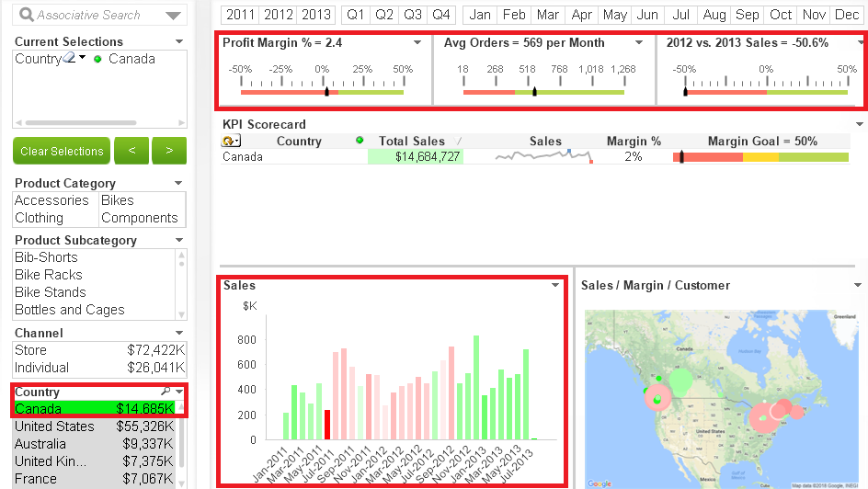Click the Avg Orders gauge pointer
868x489 pixels.
[534, 91]
